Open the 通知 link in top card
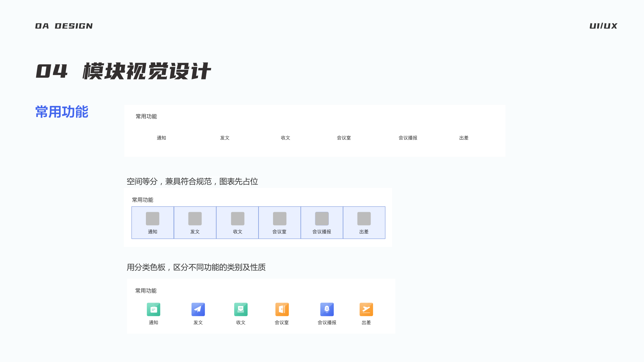Viewport: 644px width, 362px height. click(162, 138)
